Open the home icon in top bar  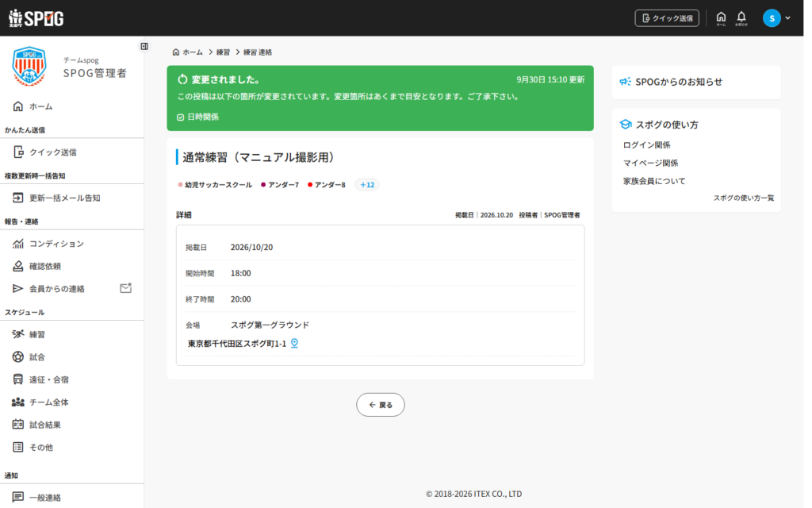tap(721, 18)
